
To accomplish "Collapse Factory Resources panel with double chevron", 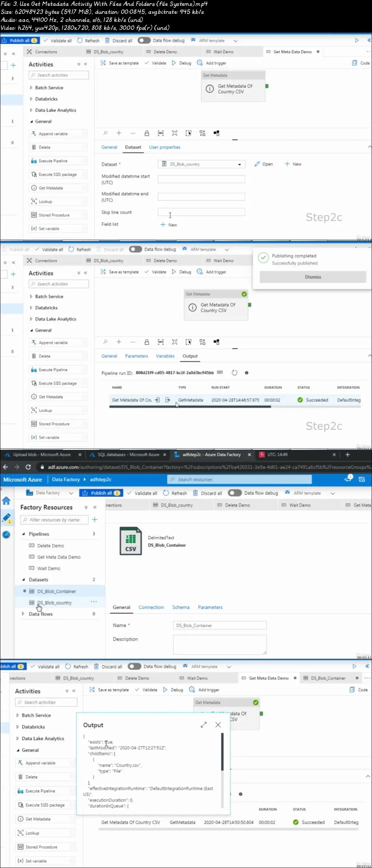I will point(95,507).
